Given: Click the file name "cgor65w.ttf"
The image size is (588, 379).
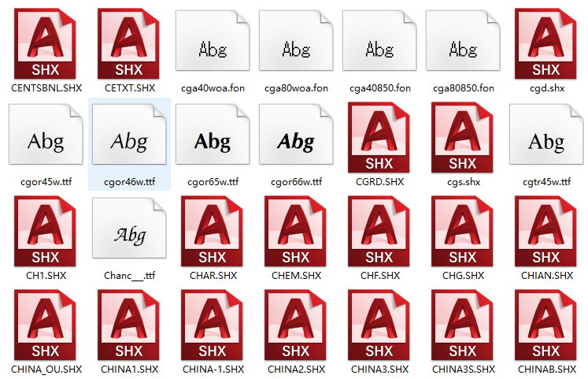Looking at the screenshot, I should point(213,182).
